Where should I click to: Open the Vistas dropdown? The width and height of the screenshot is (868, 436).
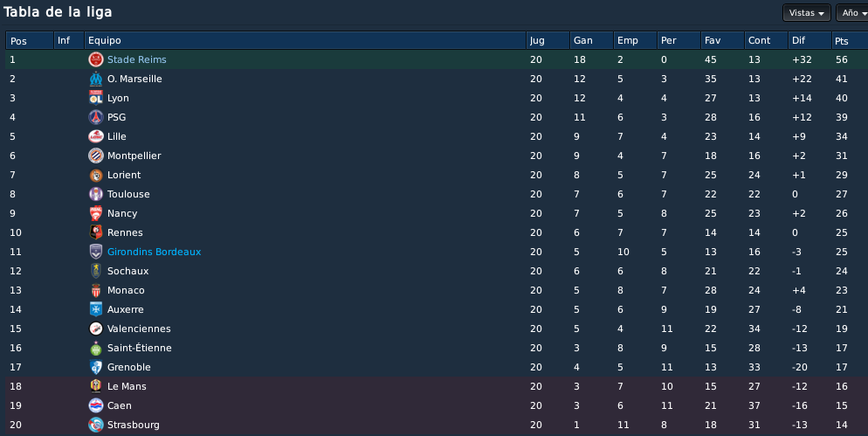807,13
